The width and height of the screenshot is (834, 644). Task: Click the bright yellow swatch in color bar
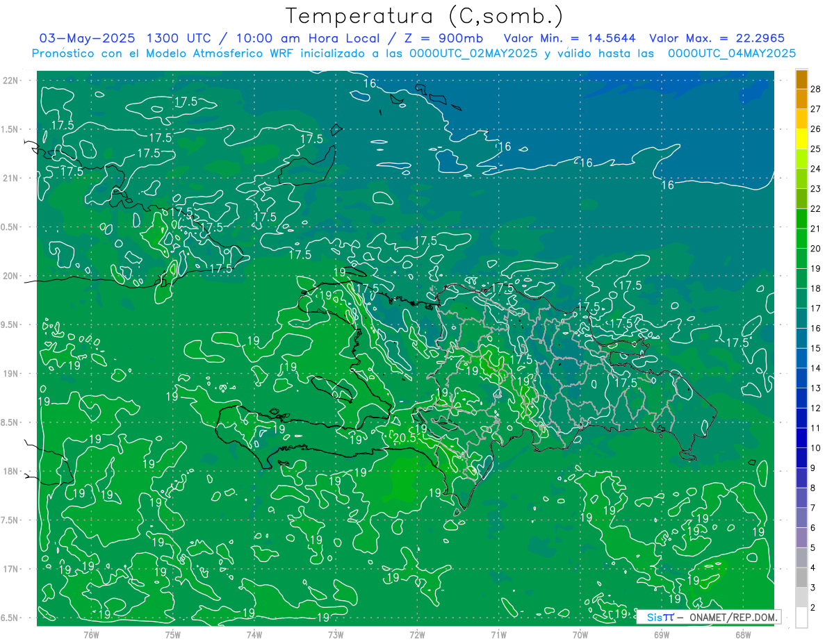(801, 139)
